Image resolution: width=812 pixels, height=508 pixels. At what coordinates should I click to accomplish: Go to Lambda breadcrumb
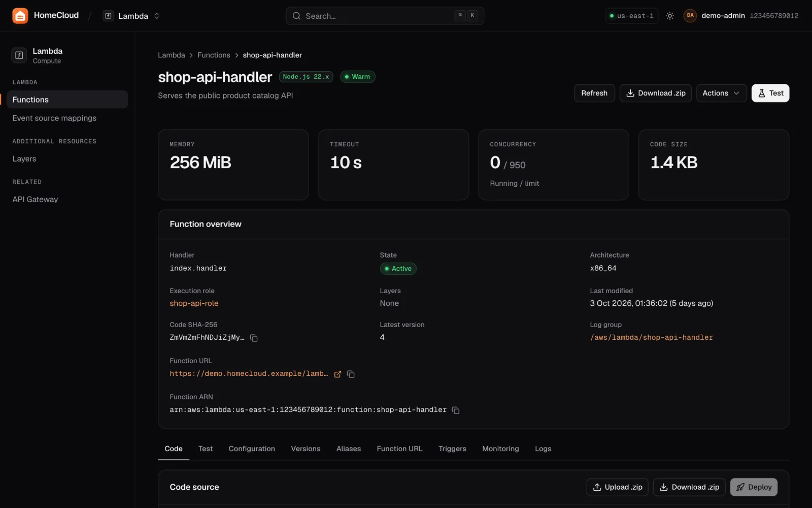point(172,55)
